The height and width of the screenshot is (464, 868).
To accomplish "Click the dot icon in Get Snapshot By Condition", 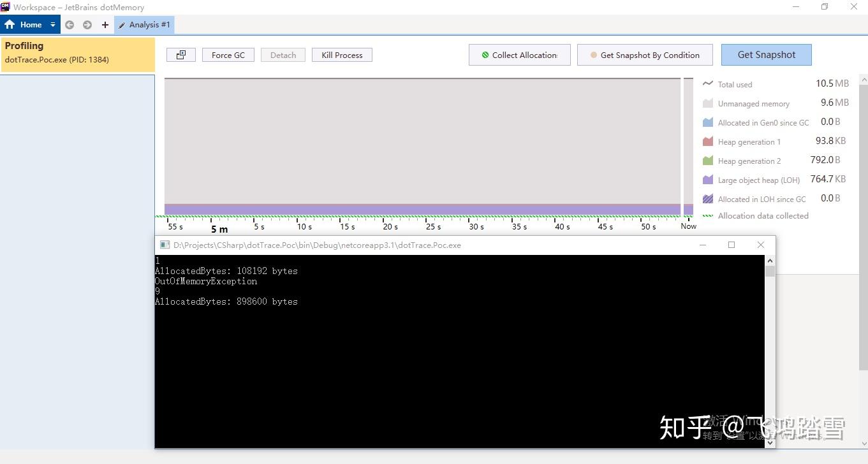I will (x=592, y=55).
